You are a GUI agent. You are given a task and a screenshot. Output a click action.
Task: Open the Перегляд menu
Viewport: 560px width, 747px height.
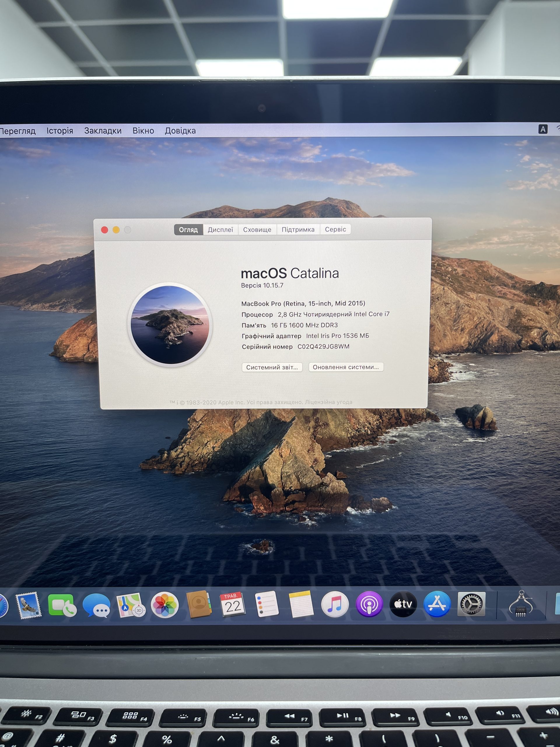click(17, 131)
